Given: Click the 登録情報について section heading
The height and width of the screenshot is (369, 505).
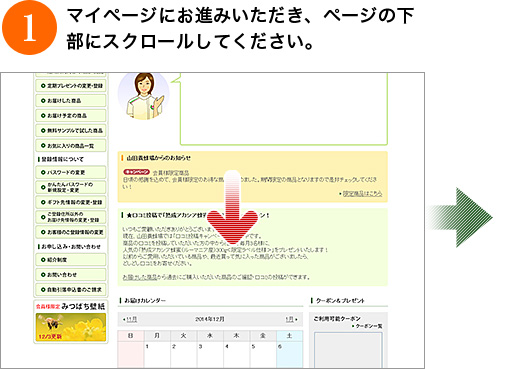Looking at the screenshot, I should (63, 159).
